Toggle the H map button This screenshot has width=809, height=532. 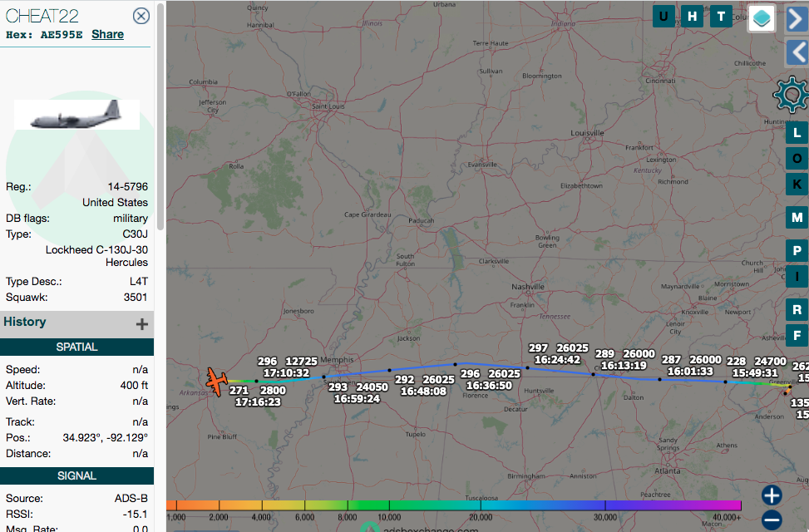[692, 17]
